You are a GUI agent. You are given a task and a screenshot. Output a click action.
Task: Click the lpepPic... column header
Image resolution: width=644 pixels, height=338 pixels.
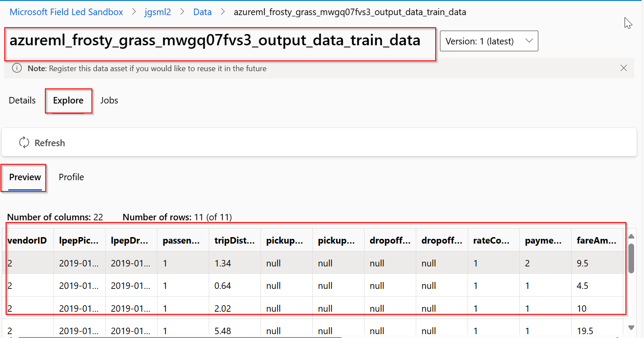[x=79, y=240]
